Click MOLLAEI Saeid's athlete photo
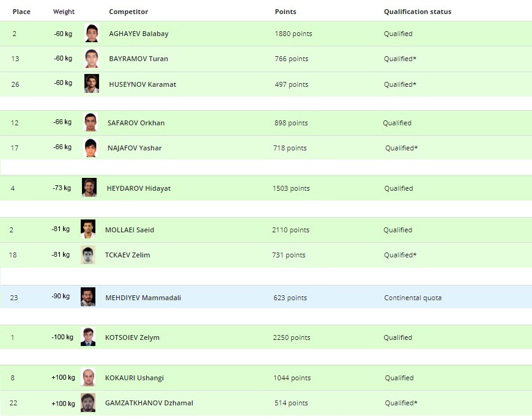The width and height of the screenshot is (532, 420). pyautogui.click(x=88, y=229)
